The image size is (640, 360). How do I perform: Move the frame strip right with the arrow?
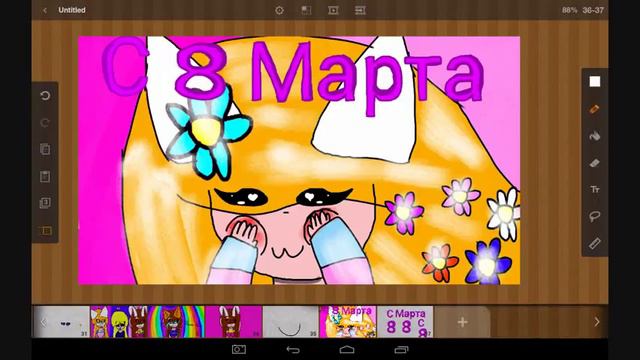pyautogui.click(x=597, y=322)
